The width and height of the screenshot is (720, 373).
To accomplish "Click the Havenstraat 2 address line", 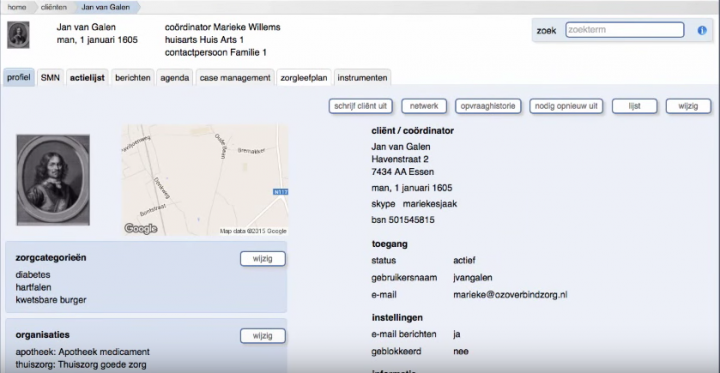I will 400,159.
